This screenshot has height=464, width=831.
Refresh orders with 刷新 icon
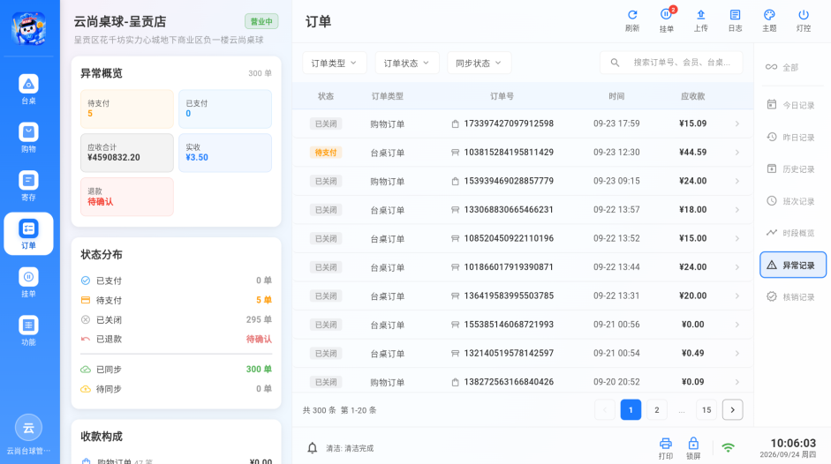pos(632,21)
